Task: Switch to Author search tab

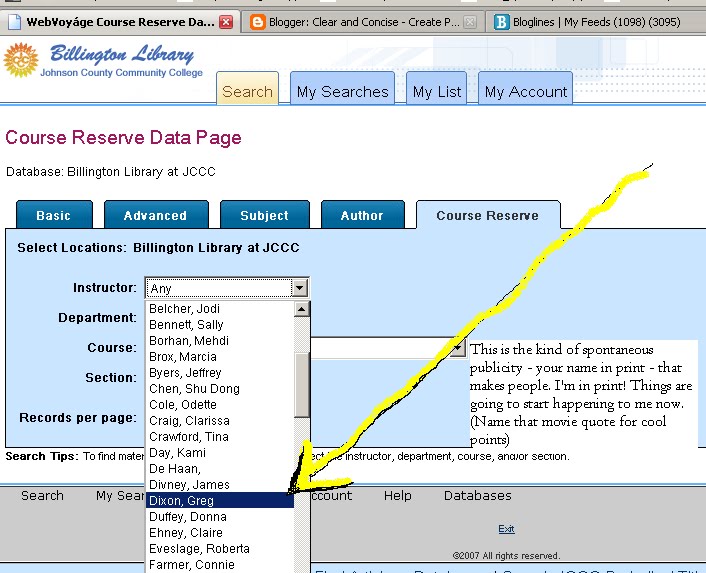Action: (x=362, y=215)
